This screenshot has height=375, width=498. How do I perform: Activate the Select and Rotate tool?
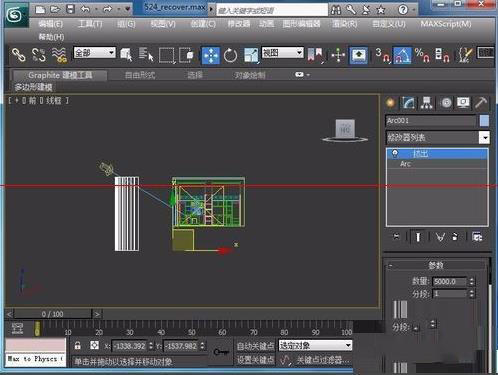point(230,55)
